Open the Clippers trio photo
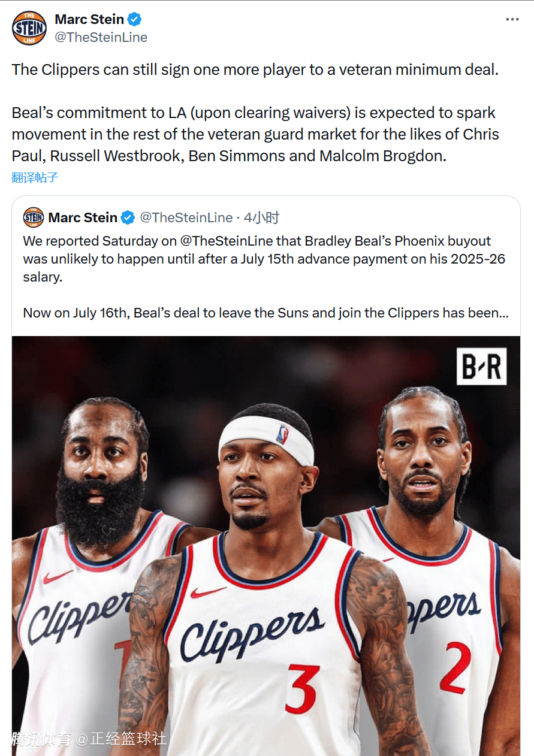Image resolution: width=534 pixels, height=756 pixels. pos(266,546)
